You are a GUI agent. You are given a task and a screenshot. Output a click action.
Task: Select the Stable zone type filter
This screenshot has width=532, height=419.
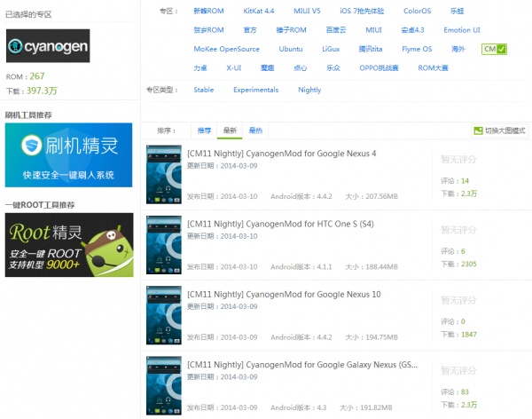click(204, 90)
